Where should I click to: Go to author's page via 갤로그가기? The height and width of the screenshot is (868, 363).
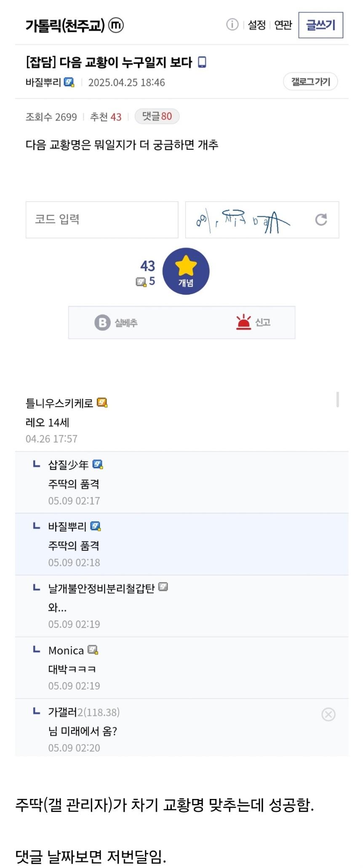click(x=310, y=82)
